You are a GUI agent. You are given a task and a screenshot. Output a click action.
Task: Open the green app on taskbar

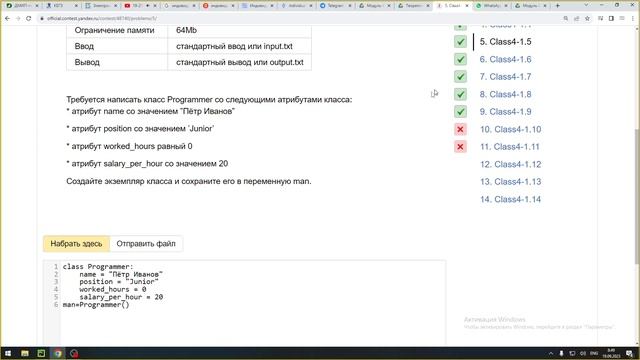click(41, 353)
